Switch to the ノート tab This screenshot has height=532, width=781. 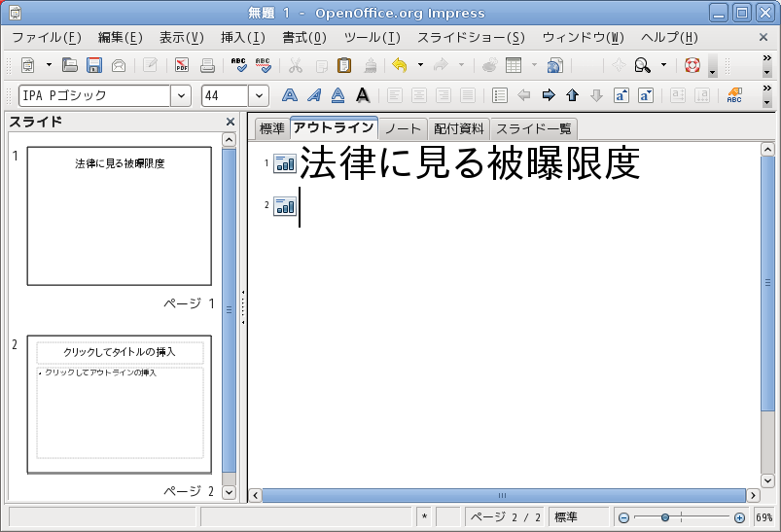[403, 129]
